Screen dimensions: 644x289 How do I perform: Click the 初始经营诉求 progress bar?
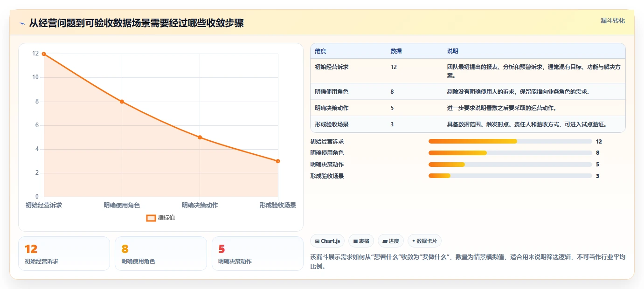point(510,141)
